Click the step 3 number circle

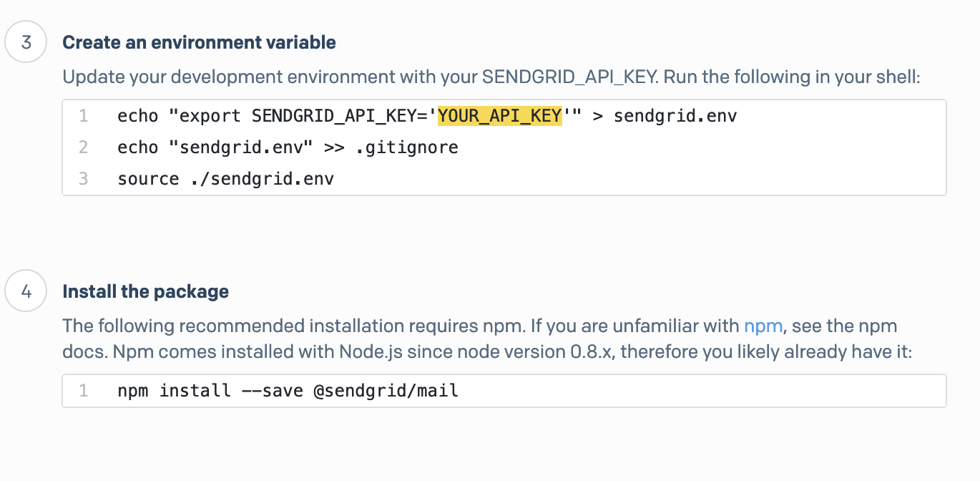(26, 42)
